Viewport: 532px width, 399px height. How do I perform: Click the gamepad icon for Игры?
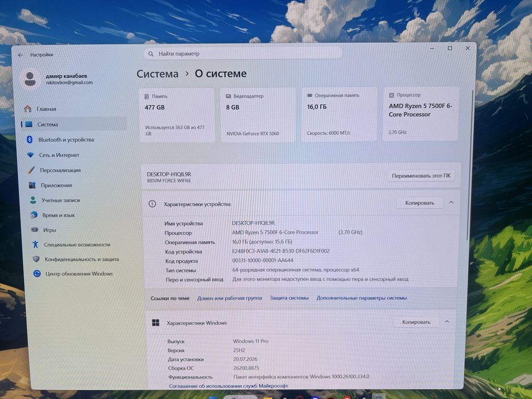coord(35,230)
